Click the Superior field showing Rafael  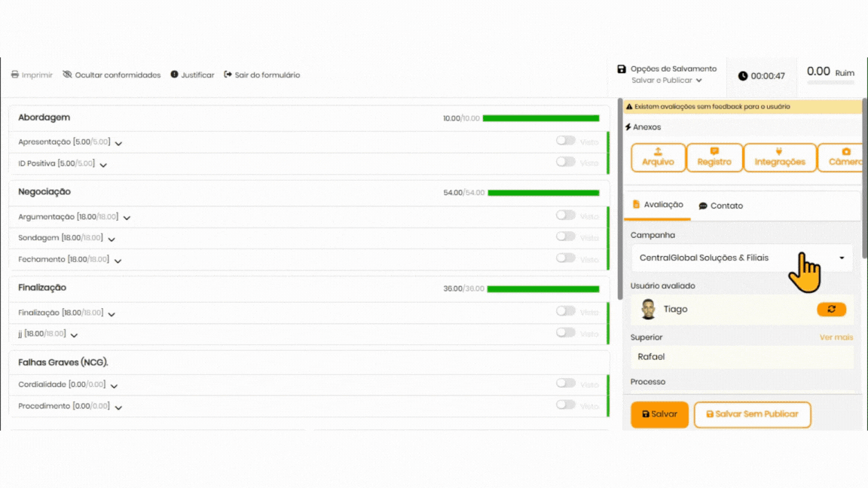(741, 357)
